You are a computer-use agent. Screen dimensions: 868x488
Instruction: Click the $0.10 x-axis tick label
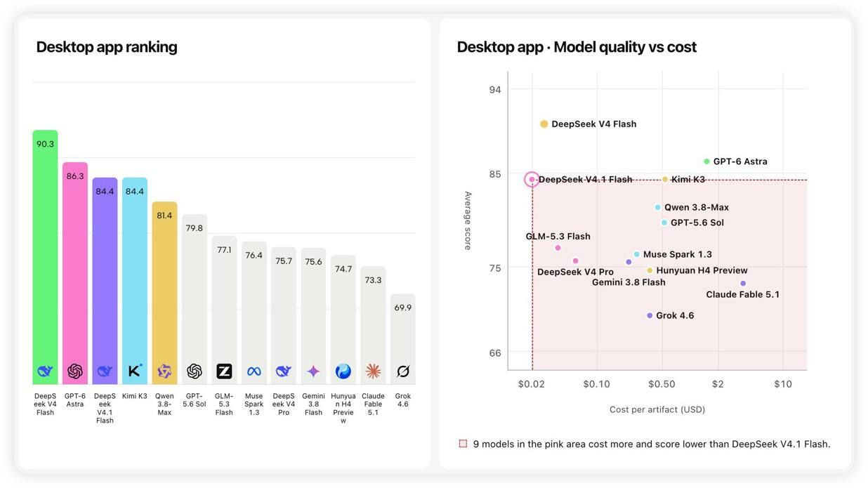pos(596,384)
